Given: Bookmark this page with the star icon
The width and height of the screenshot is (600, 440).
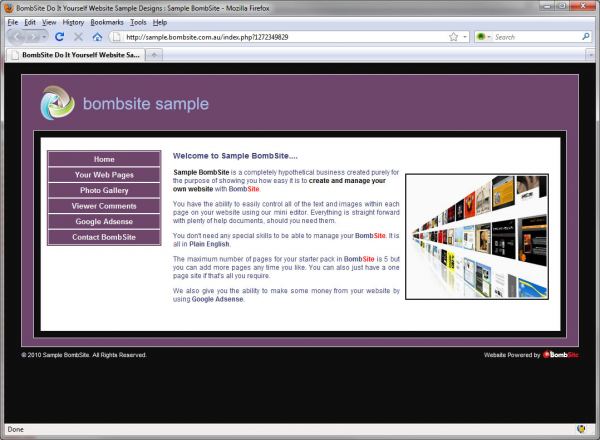Looking at the screenshot, I should 453,37.
